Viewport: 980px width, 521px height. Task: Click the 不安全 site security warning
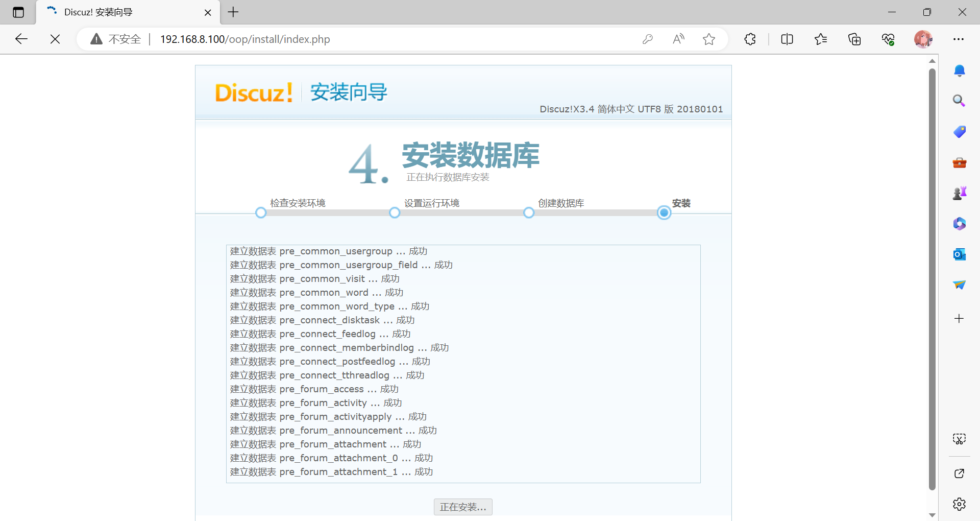[116, 39]
